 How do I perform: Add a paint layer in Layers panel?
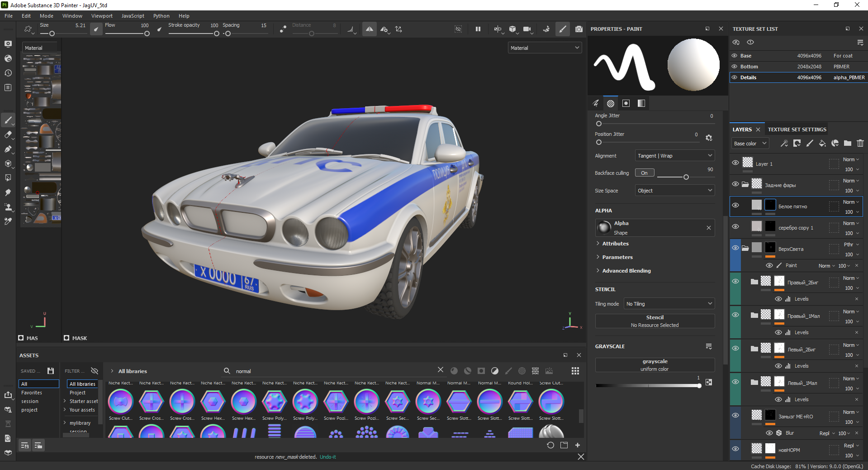tap(810, 144)
